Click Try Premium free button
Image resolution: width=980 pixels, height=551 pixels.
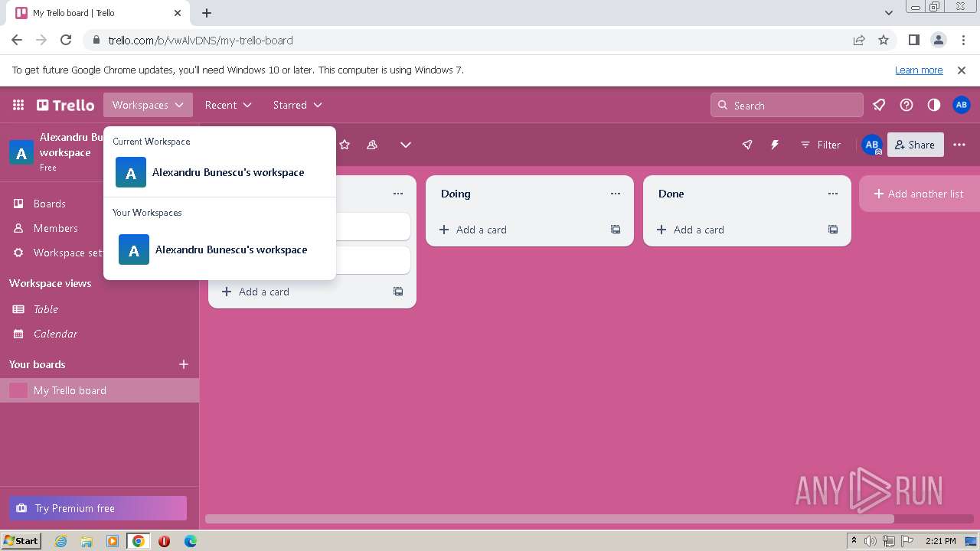coord(98,508)
